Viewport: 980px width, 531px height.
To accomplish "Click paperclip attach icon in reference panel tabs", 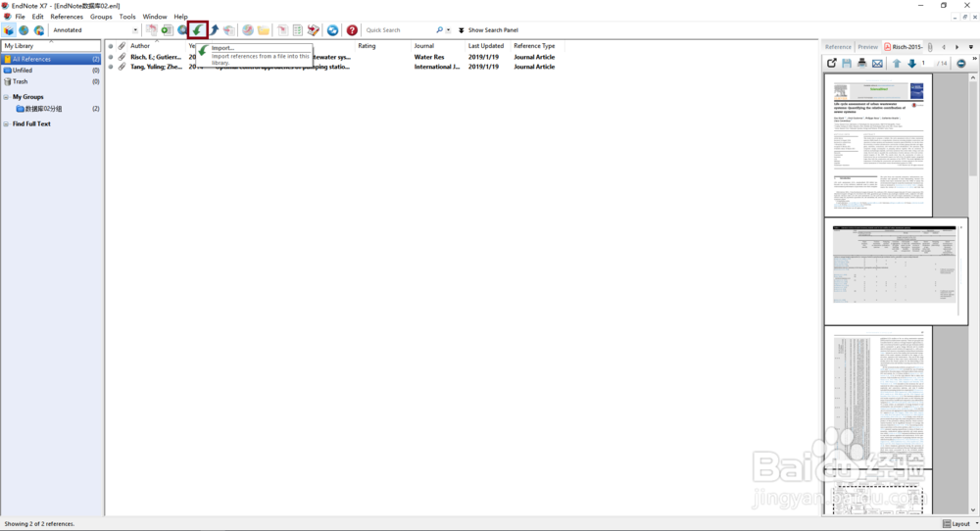I will coord(930,47).
